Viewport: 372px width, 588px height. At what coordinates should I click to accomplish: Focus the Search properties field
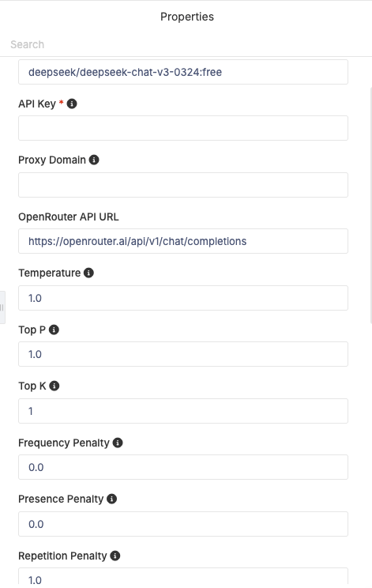[x=186, y=44]
